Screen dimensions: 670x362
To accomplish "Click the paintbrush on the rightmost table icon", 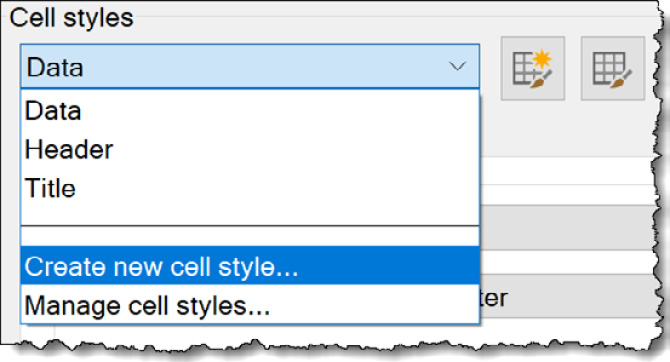I will tap(622, 79).
